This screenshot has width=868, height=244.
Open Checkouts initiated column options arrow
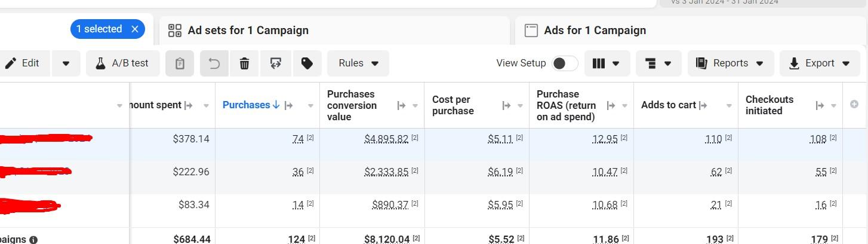click(834, 106)
